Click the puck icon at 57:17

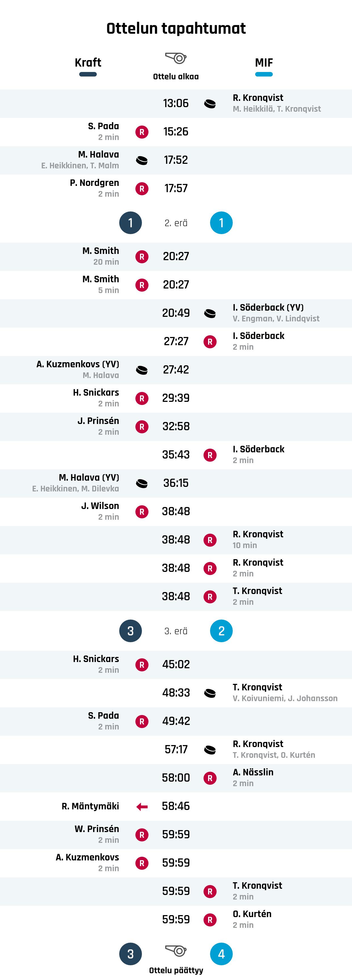point(210,750)
